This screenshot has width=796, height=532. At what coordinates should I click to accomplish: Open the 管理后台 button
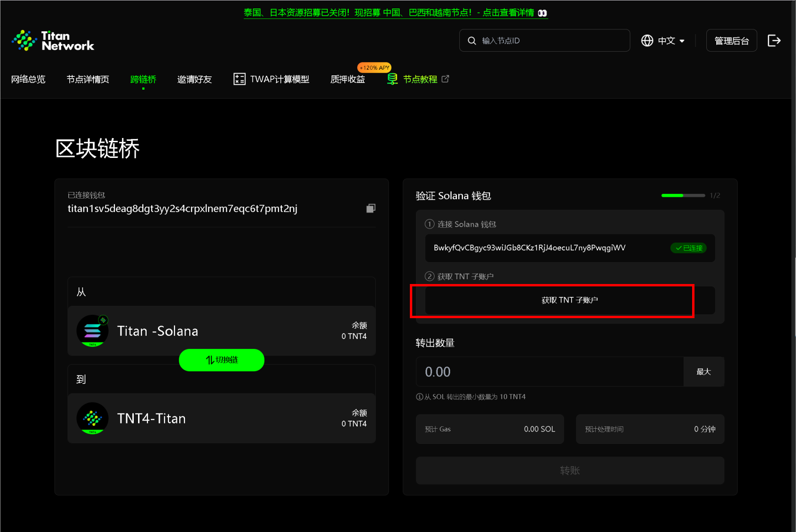click(x=731, y=41)
